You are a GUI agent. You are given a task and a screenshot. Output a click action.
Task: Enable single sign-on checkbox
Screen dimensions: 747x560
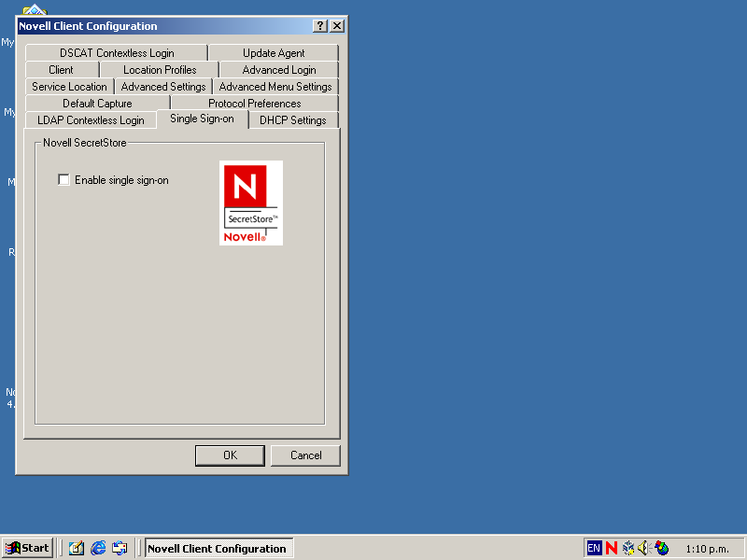[63, 179]
